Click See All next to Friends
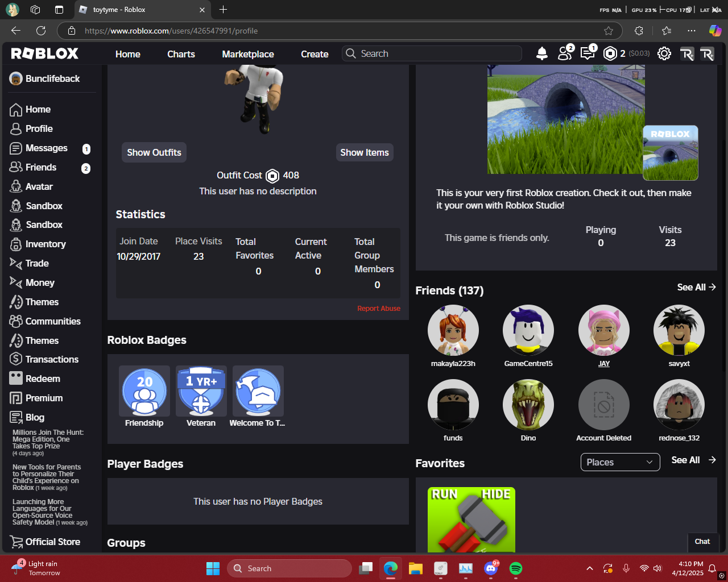The height and width of the screenshot is (582, 728). tap(696, 287)
